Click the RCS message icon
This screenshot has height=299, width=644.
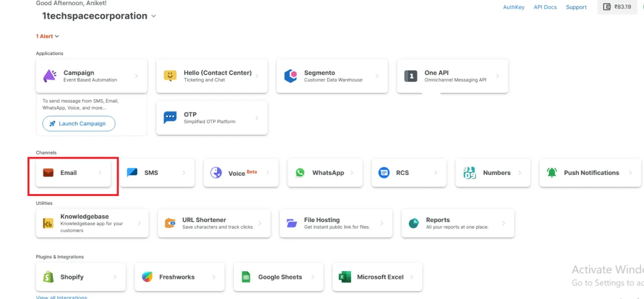tap(384, 173)
